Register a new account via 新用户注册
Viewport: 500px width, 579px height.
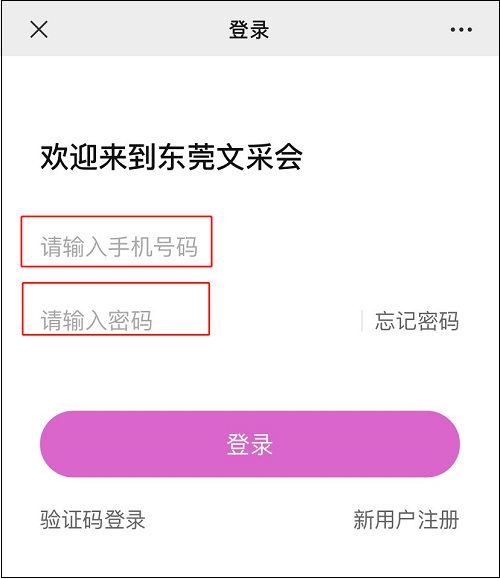coord(406,520)
